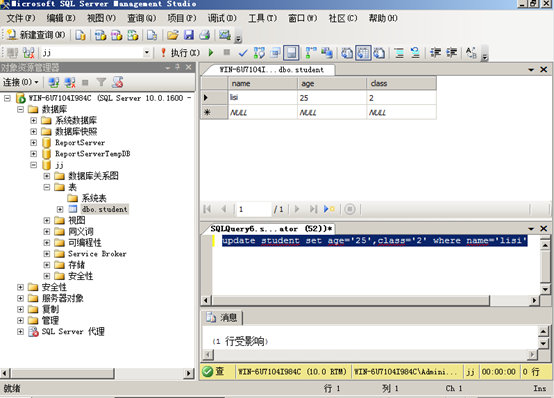
Task: Collapse the Databases folder node
Action: point(20,109)
